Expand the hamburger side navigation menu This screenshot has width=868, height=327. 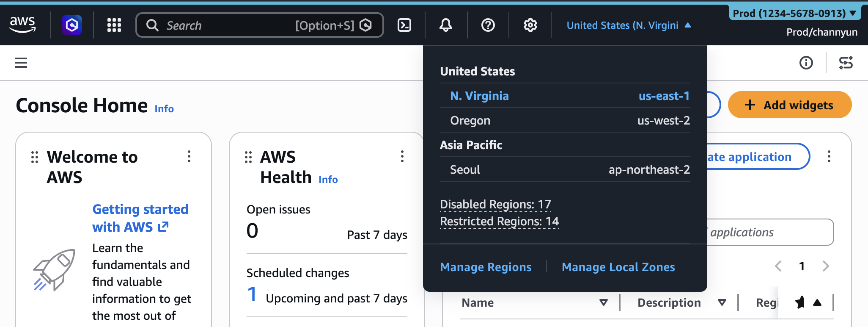coord(21,63)
